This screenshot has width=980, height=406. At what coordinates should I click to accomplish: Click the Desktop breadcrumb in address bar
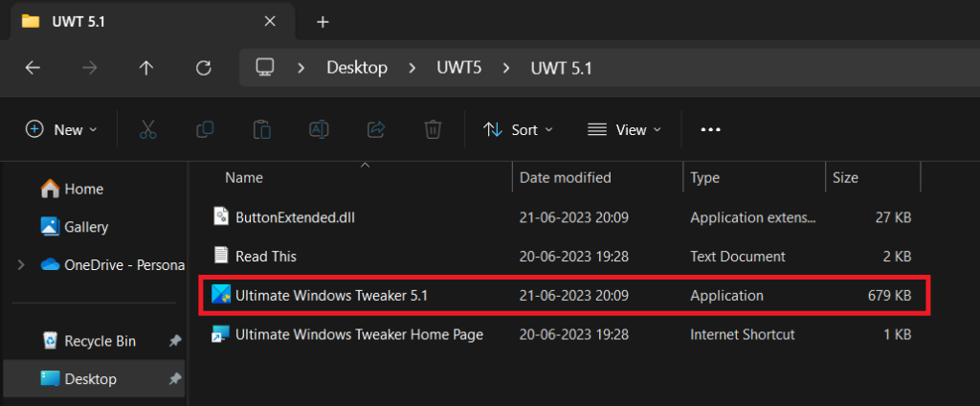click(357, 68)
